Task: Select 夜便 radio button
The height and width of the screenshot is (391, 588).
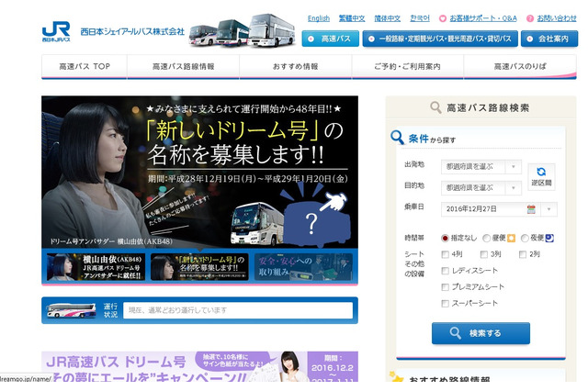Action: click(525, 239)
